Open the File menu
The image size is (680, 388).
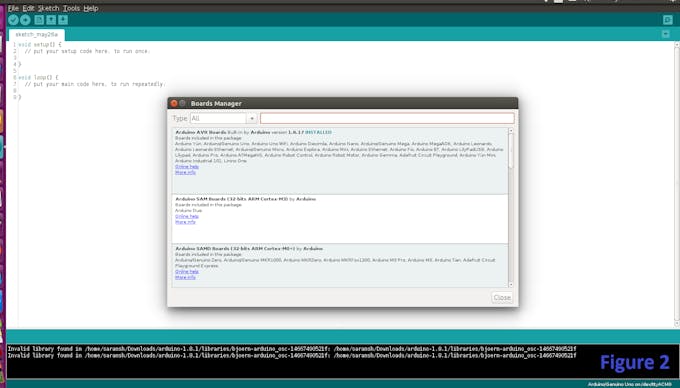tap(13, 8)
